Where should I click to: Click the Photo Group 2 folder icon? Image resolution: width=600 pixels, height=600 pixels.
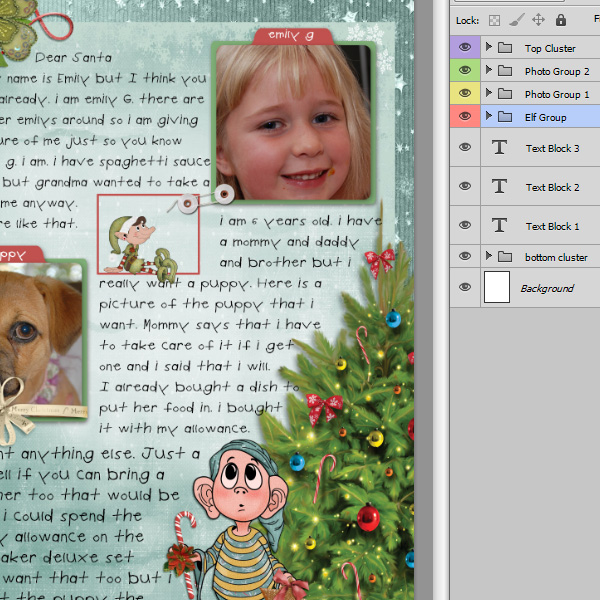pyautogui.click(x=505, y=71)
